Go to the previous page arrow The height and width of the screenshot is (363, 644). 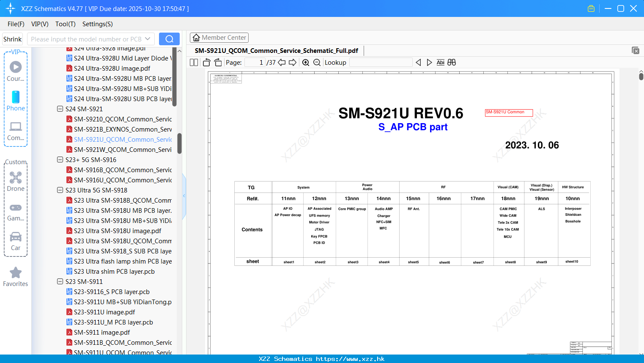click(282, 63)
